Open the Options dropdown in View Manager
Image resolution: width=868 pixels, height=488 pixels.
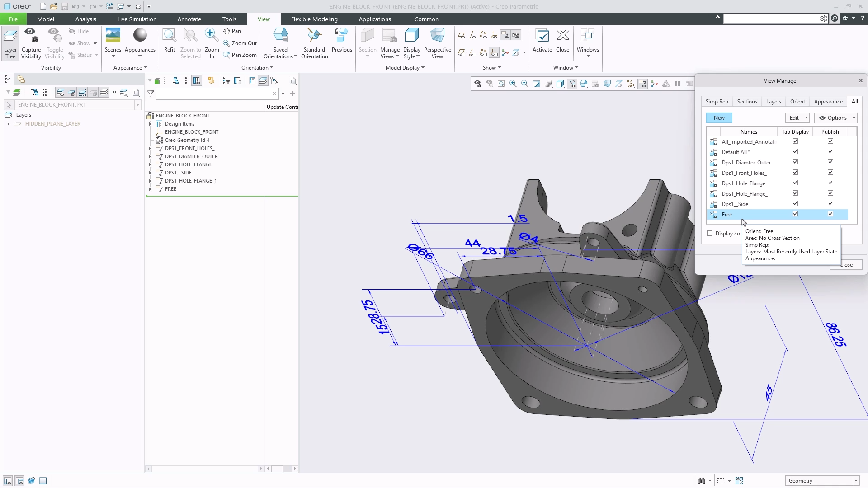coord(836,117)
